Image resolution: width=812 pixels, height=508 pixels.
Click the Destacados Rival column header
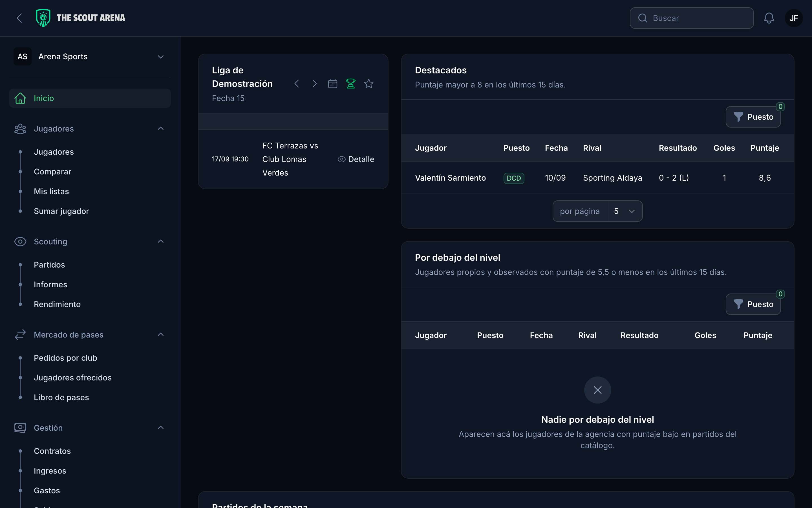click(x=592, y=148)
